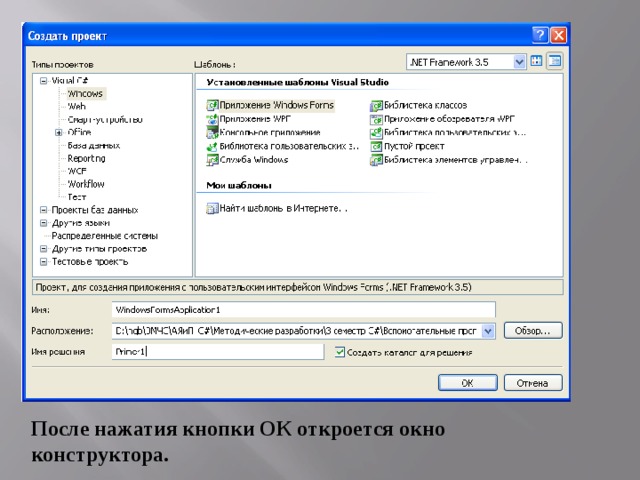Click the Библиотека классов template label
Screen dimensions: 640x480
pos(425,105)
